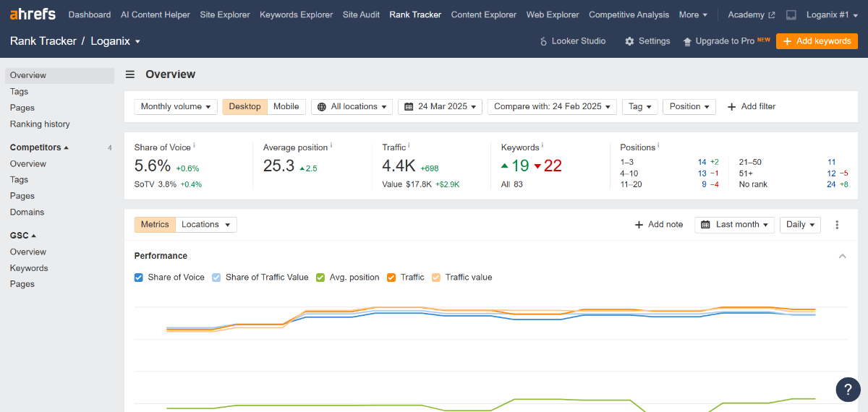
Task: Click Add keywords button
Action: (x=817, y=41)
